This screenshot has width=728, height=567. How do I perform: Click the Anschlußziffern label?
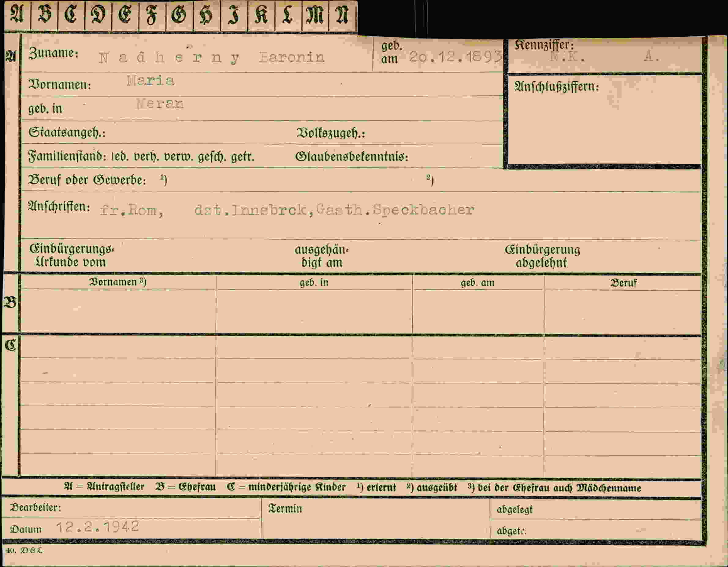557,87
